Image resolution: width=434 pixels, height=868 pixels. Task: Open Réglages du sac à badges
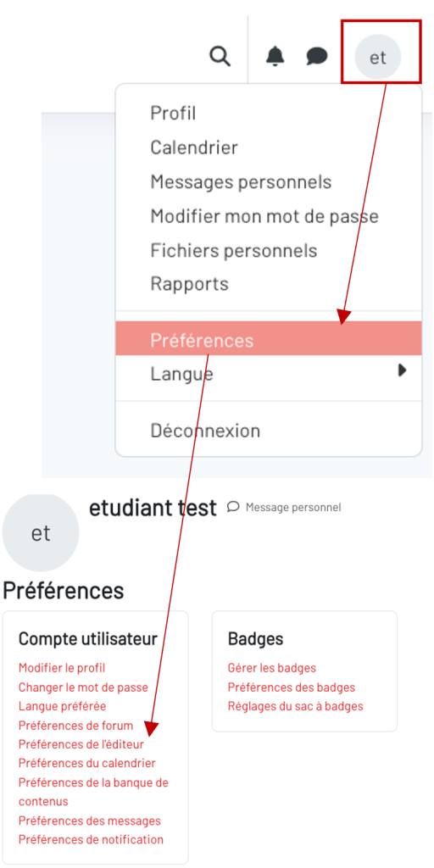click(296, 706)
